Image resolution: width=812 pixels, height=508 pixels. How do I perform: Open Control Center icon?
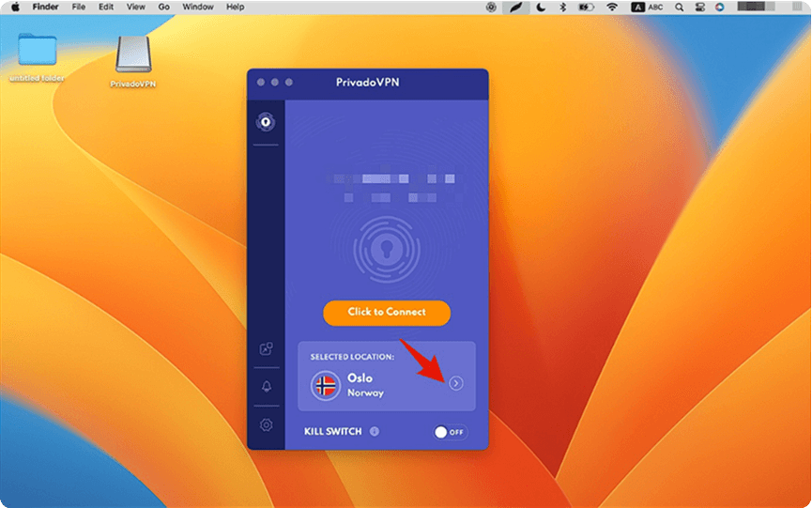699,8
